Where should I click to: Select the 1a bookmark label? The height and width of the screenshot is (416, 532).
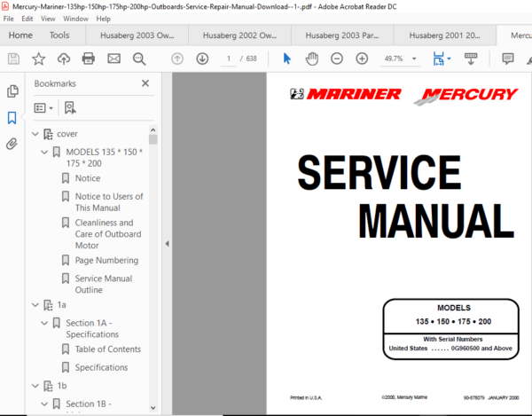coord(61,305)
